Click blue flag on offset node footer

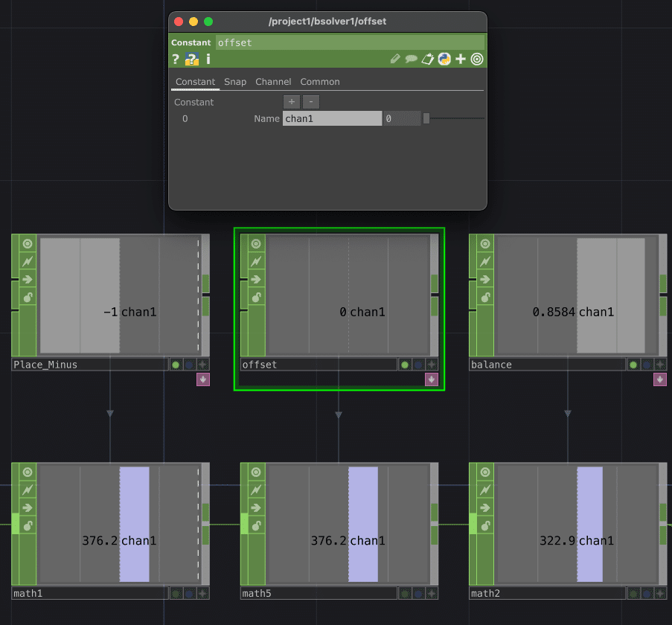[x=418, y=365]
